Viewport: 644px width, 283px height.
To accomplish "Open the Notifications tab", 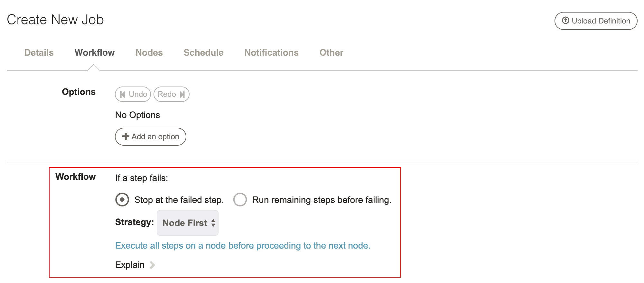I will tap(271, 52).
